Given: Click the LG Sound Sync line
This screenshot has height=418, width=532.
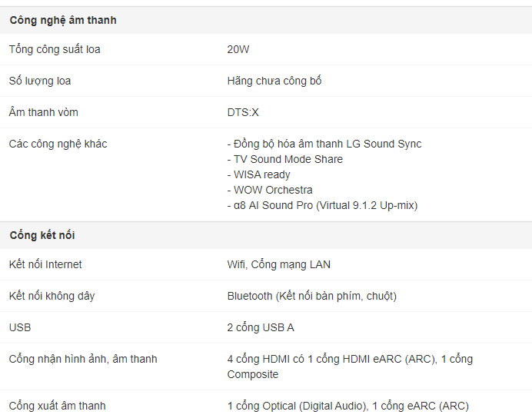Looking at the screenshot, I should click(x=324, y=144).
